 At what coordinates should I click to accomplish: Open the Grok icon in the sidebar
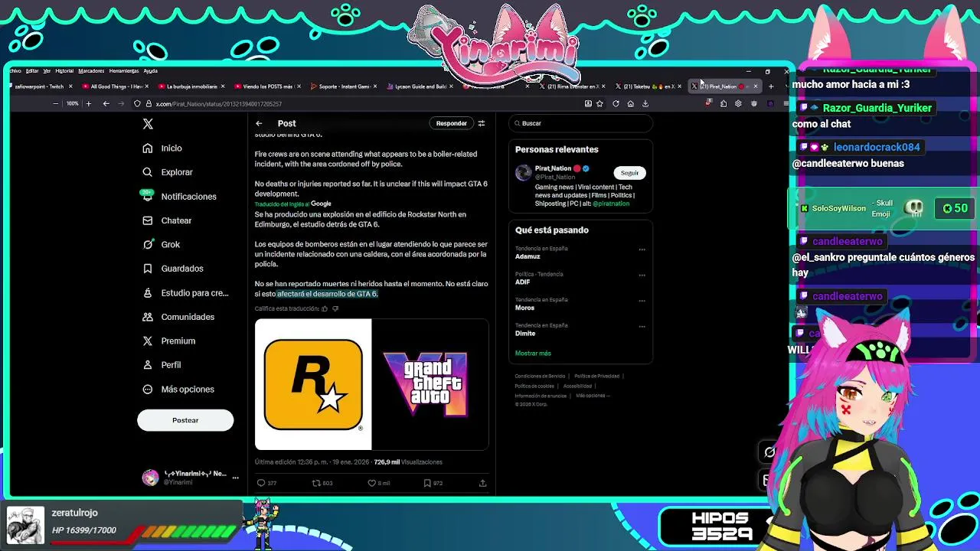tap(147, 244)
